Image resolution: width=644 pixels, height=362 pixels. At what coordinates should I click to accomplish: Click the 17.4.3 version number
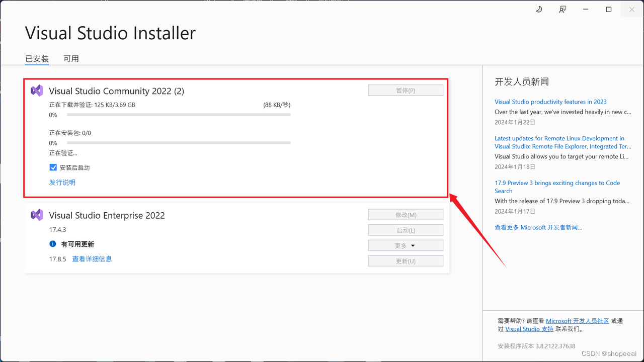(57, 230)
